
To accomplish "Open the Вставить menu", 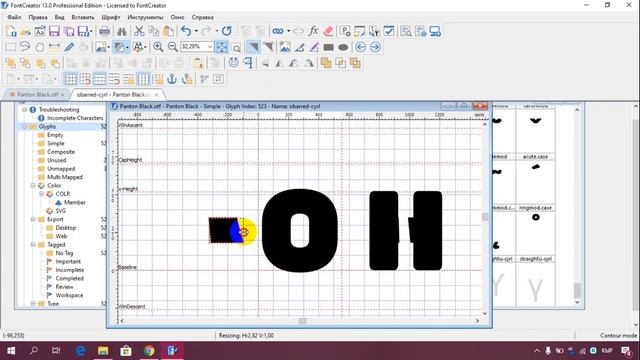I will pyautogui.click(x=83, y=17).
